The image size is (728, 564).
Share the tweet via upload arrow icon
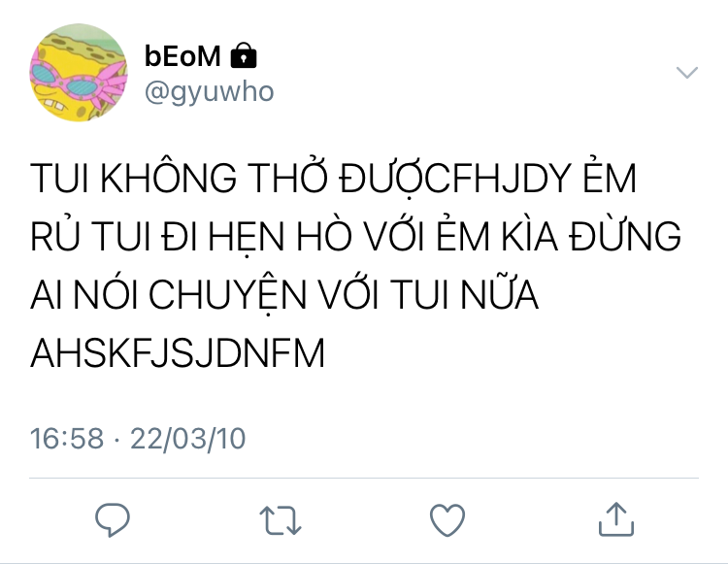(616, 519)
